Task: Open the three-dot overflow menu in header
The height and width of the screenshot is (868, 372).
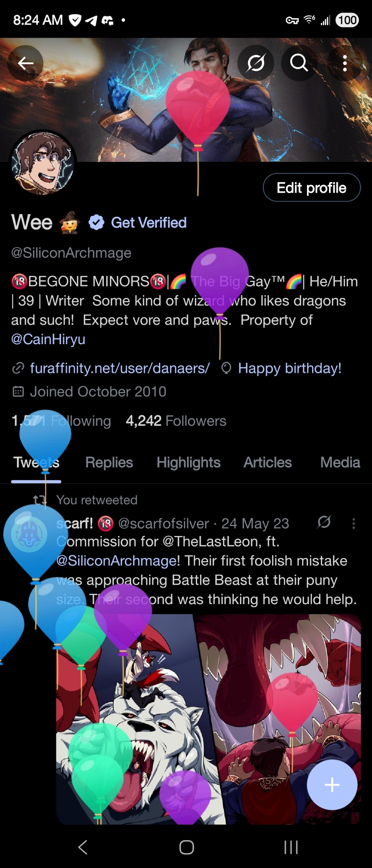Action: tap(345, 63)
